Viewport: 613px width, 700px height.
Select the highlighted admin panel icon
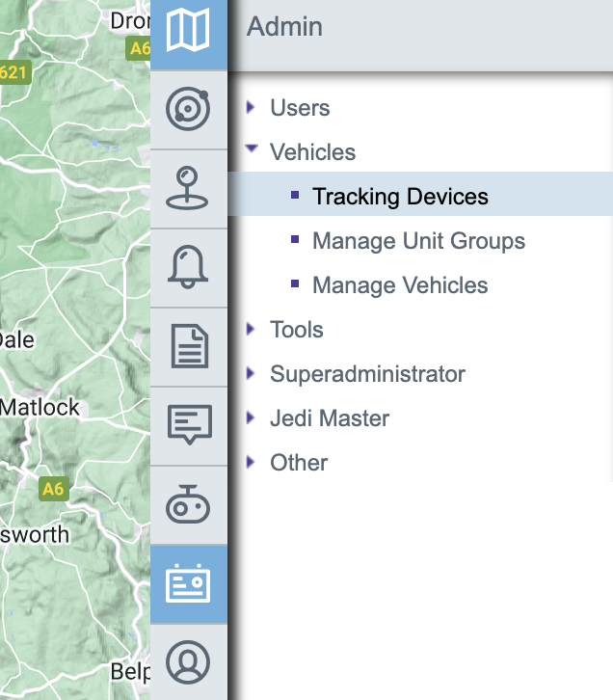[188, 584]
